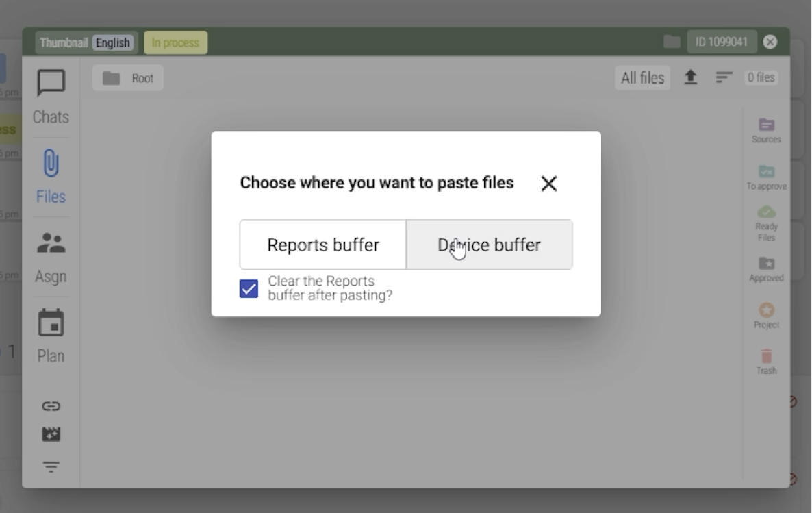Open the Chats panel icon

pos(51,84)
